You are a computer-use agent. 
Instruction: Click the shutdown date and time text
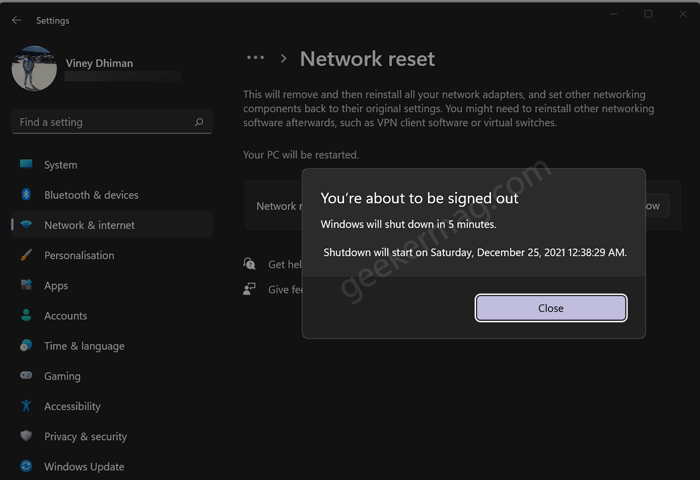(475, 253)
